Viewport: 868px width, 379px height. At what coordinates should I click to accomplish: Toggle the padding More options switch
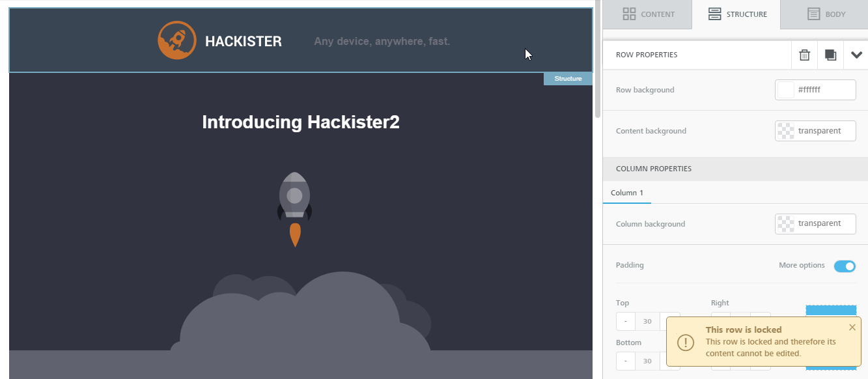[845, 266]
